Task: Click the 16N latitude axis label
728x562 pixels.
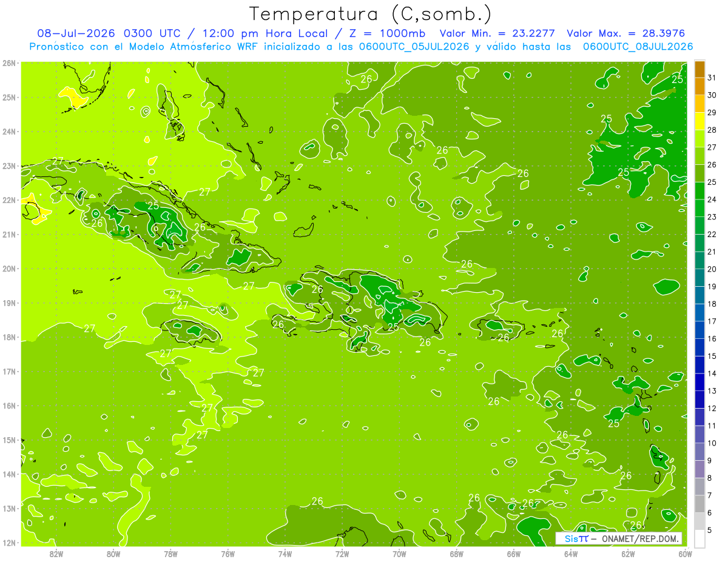Action: [x=9, y=406]
